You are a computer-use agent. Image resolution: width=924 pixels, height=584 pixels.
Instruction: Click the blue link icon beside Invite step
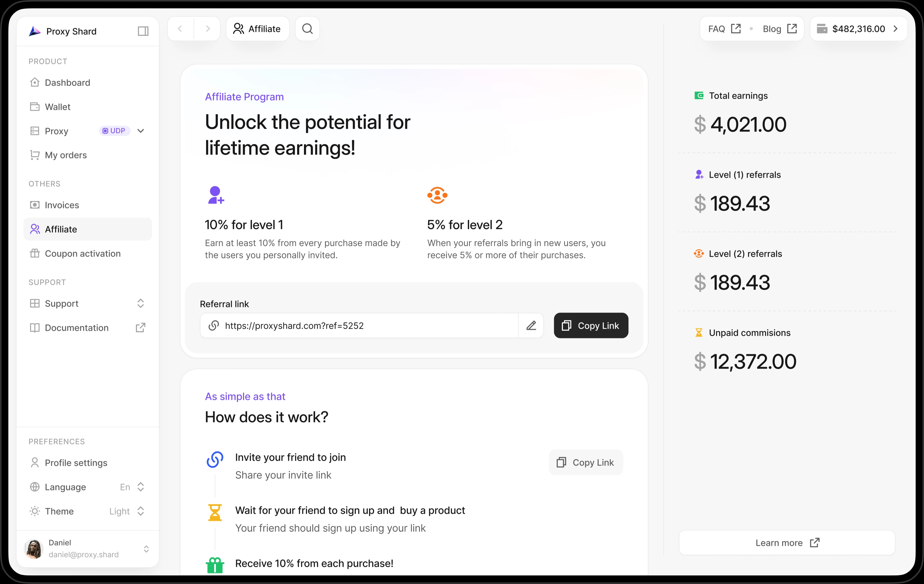tap(215, 459)
